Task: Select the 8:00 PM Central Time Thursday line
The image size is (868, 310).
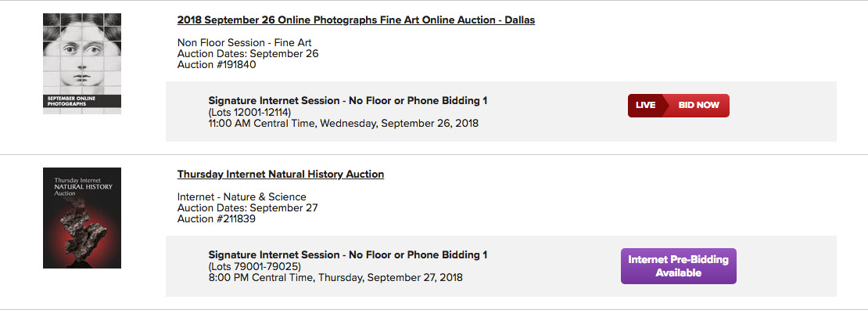Action: click(335, 277)
